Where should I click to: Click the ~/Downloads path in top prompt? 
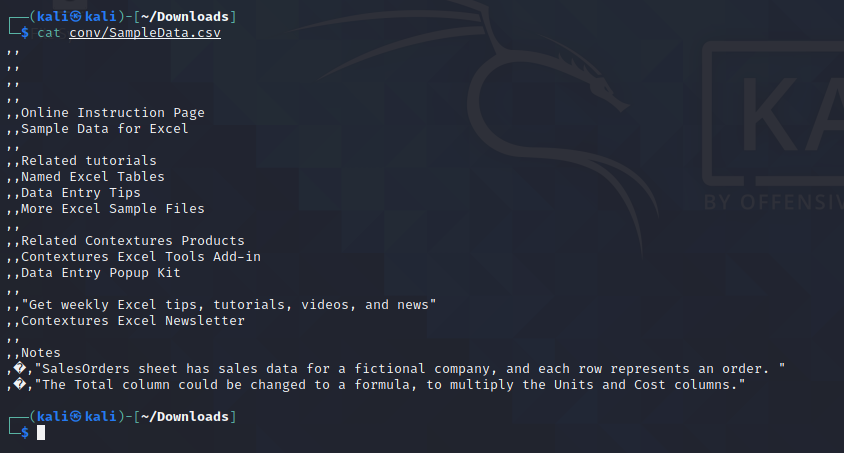pyautogui.click(x=185, y=17)
